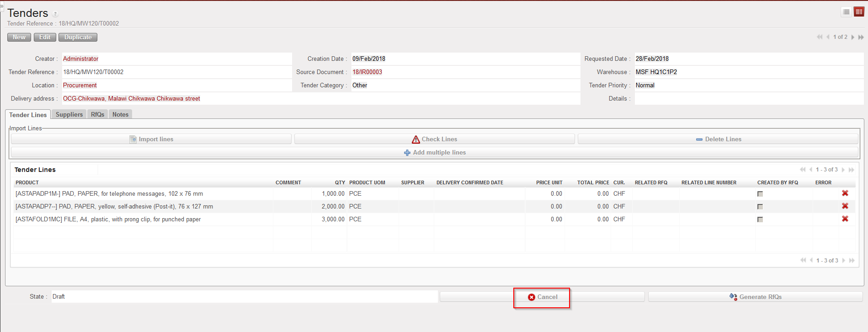The image size is (868, 332).
Task: Switch to the RfQs tab
Action: 97,114
